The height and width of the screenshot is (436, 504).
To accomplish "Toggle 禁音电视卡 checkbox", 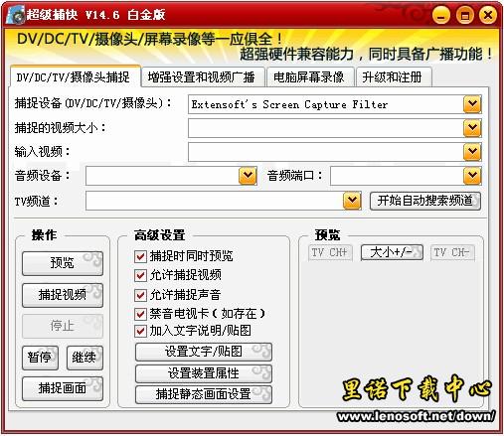I will [x=140, y=314].
